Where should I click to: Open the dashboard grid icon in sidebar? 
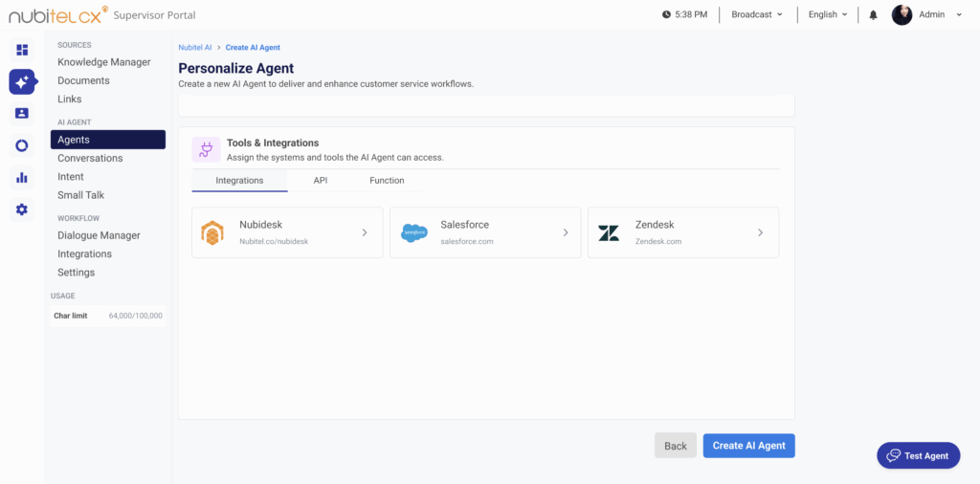[x=22, y=50]
